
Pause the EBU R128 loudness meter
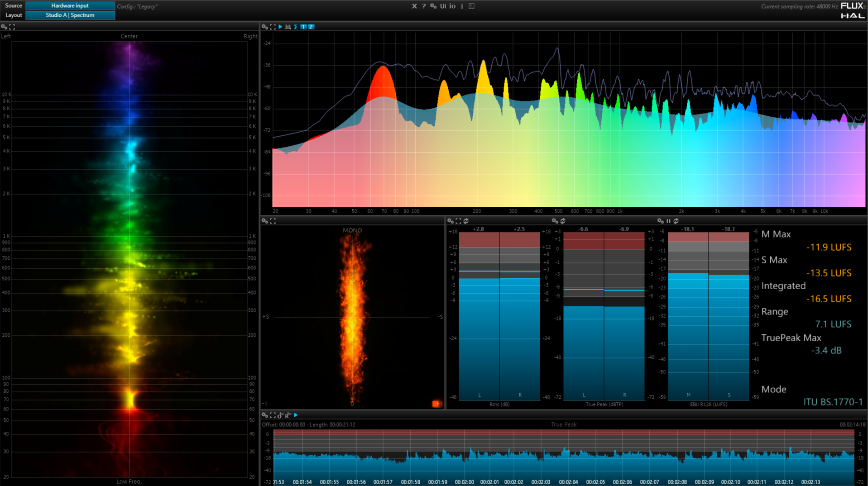point(668,221)
